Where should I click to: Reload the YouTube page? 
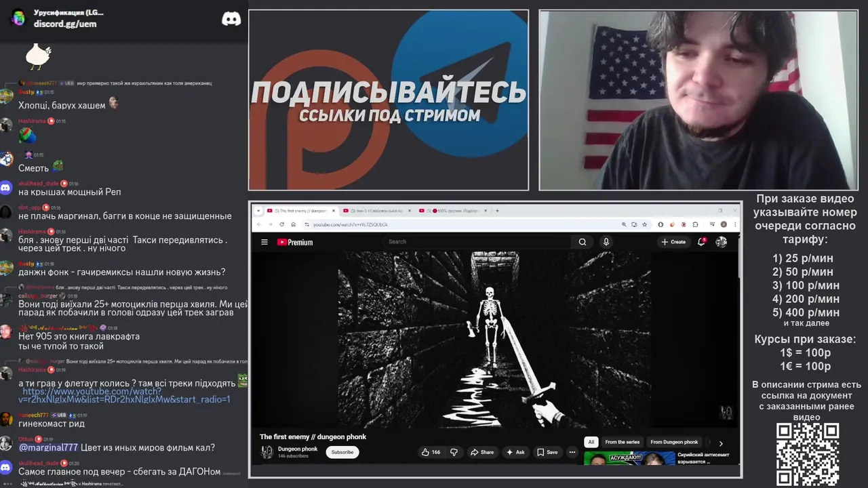[x=281, y=224]
